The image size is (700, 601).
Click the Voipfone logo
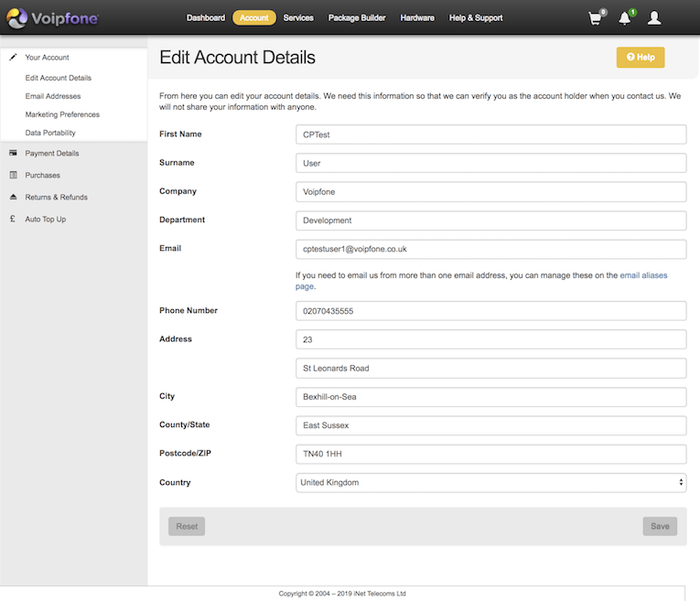click(x=52, y=18)
